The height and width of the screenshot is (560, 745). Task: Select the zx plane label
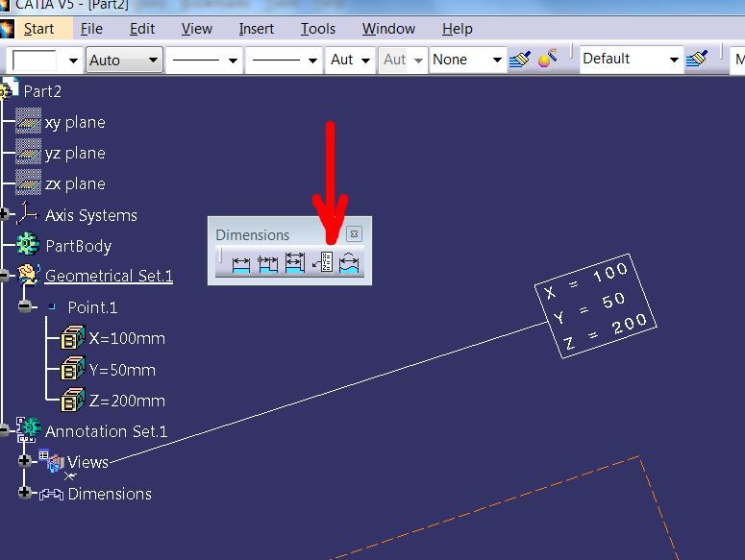(75, 184)
